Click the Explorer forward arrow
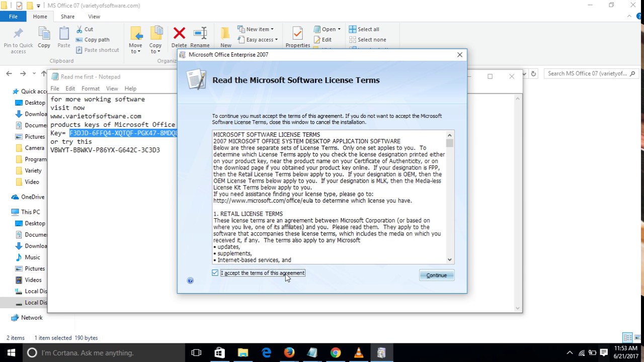This screenshot has width=644, height=362. [23, 73]
